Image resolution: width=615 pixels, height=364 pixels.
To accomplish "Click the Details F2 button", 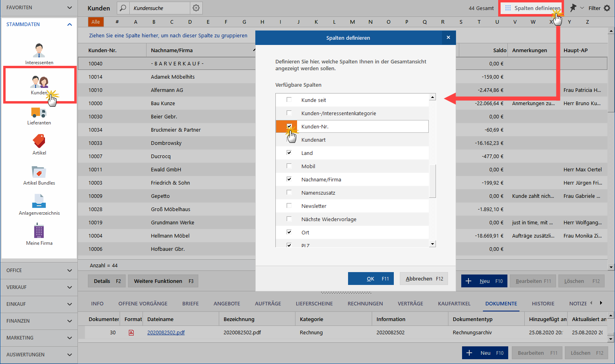I will point(107,281).
